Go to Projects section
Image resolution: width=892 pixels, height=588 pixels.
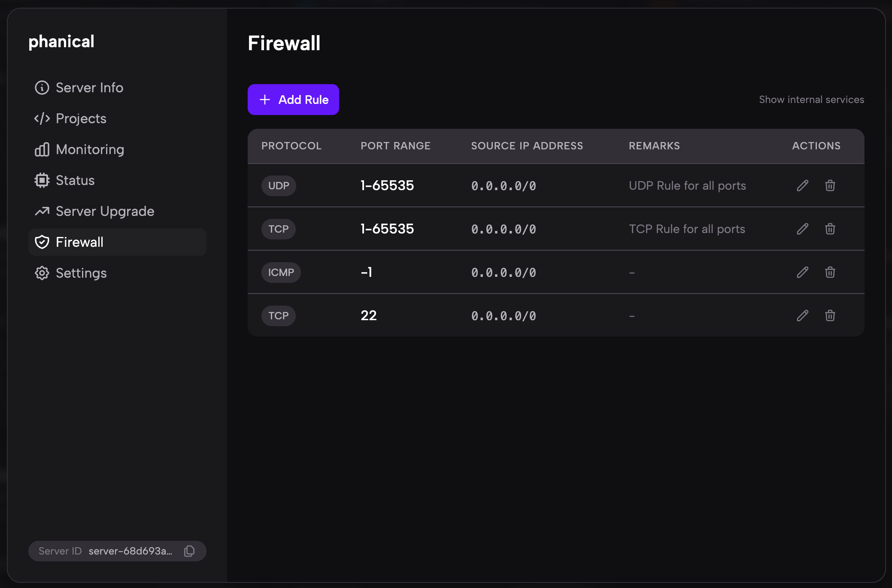coord(81,118)
